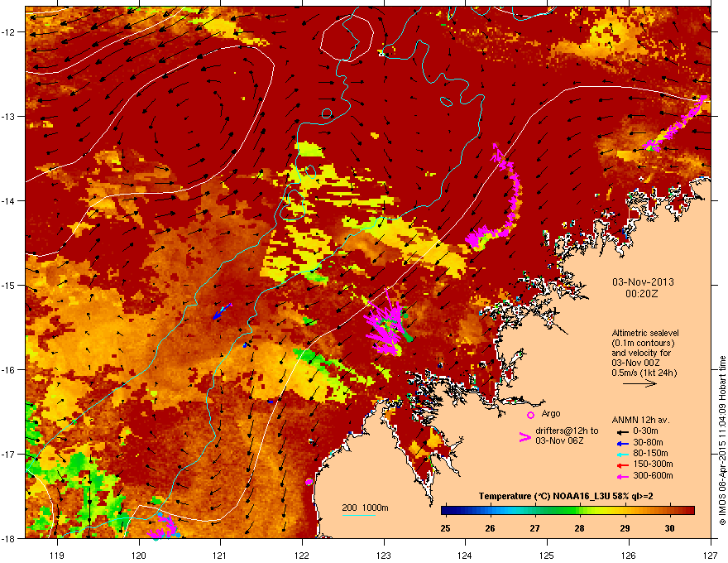Click the dark blue end of temperature colour bar
The image size is (728, 563).
pyautogui.click(x=447, y=511)
